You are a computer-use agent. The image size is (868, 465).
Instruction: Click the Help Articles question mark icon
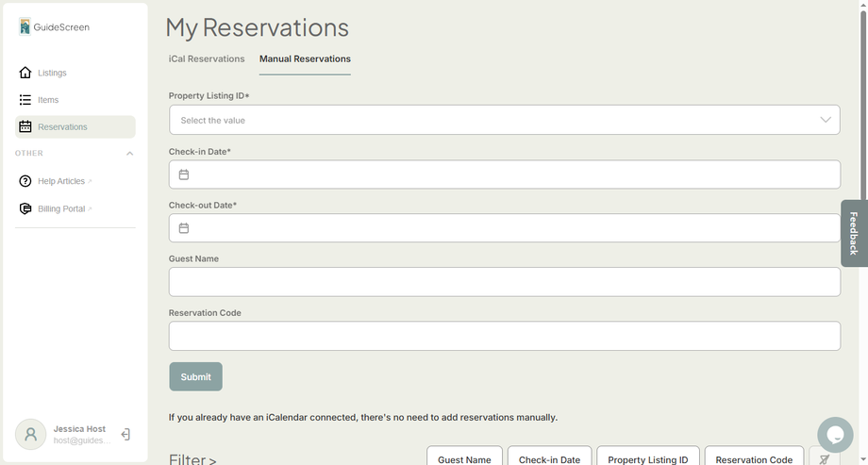pyautogui.click(x=25, y=181)
